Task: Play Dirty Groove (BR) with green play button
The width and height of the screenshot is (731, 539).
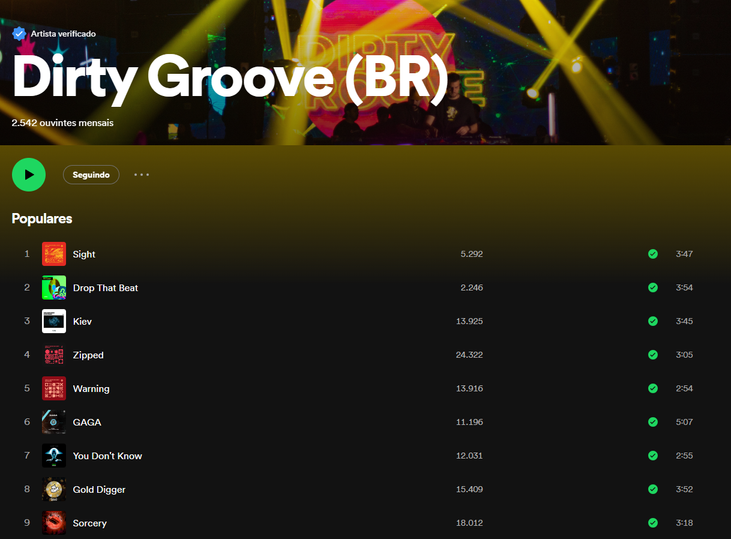Action: (29, 175)
